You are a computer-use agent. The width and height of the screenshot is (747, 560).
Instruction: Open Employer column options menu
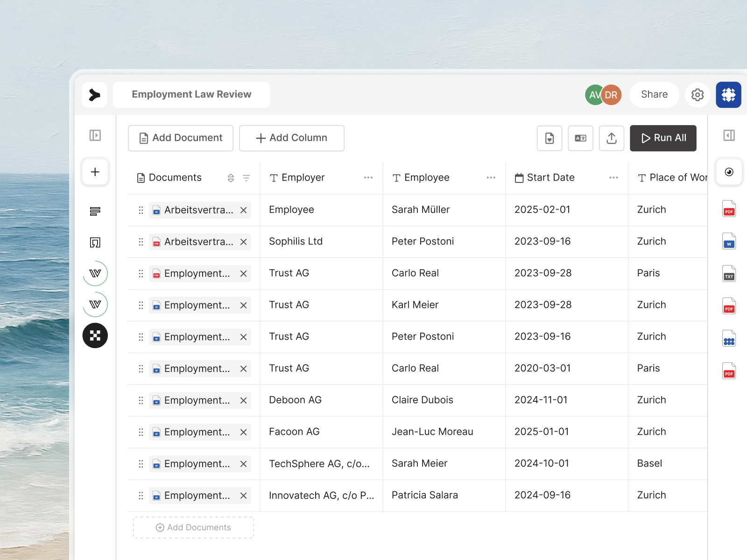(368, 178)
